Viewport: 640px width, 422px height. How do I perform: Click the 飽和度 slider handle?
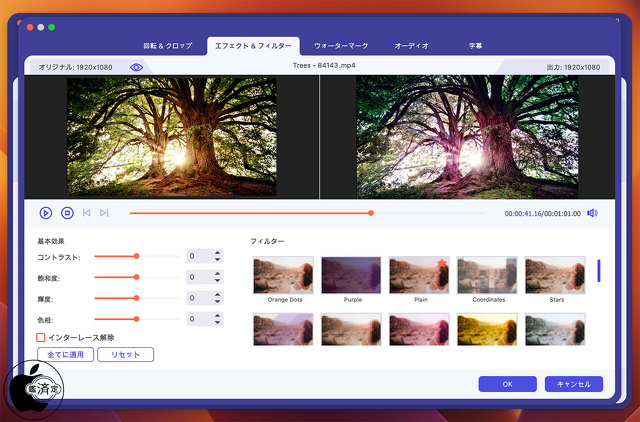pos(137,277)
